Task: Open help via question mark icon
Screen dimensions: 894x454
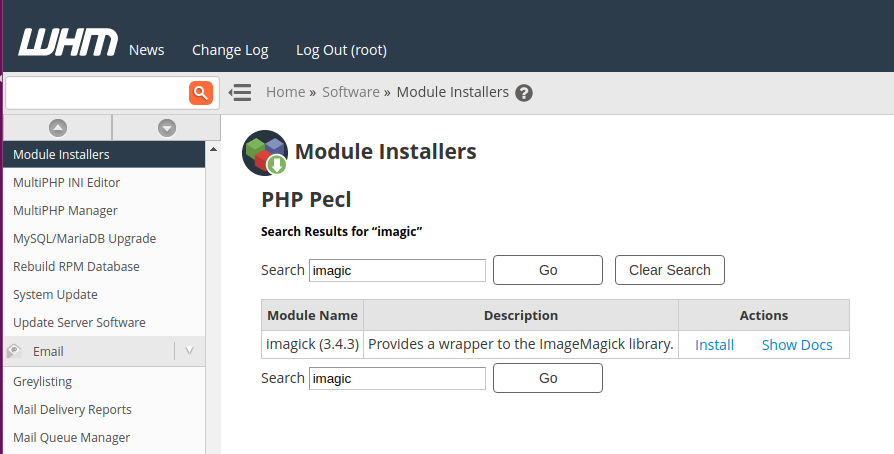Action: 524,93
